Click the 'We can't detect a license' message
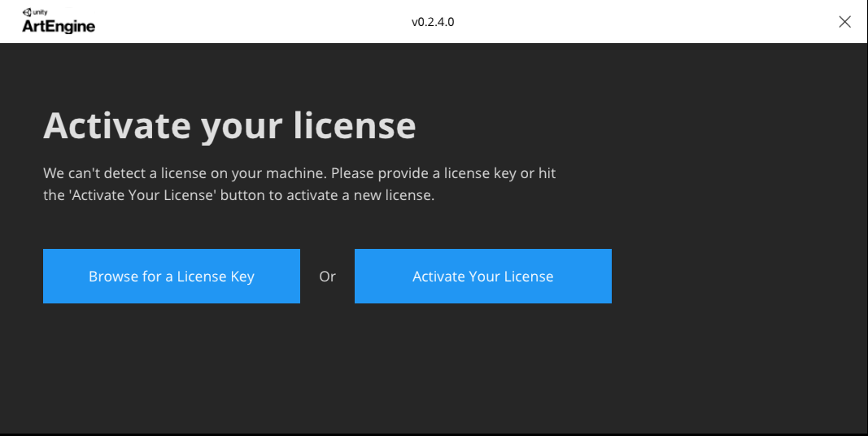The height and width of the screenshot is (436, 868). (299, 185)
